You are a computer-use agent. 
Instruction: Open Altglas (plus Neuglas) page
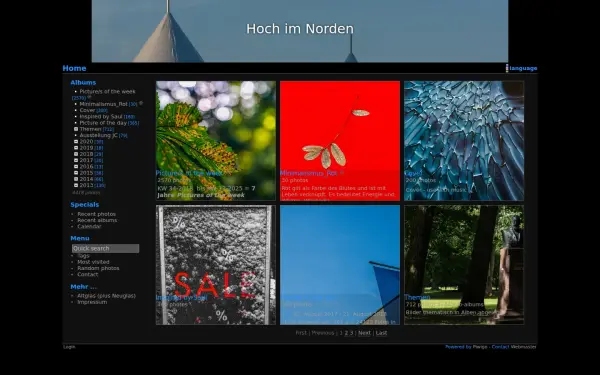106,296
